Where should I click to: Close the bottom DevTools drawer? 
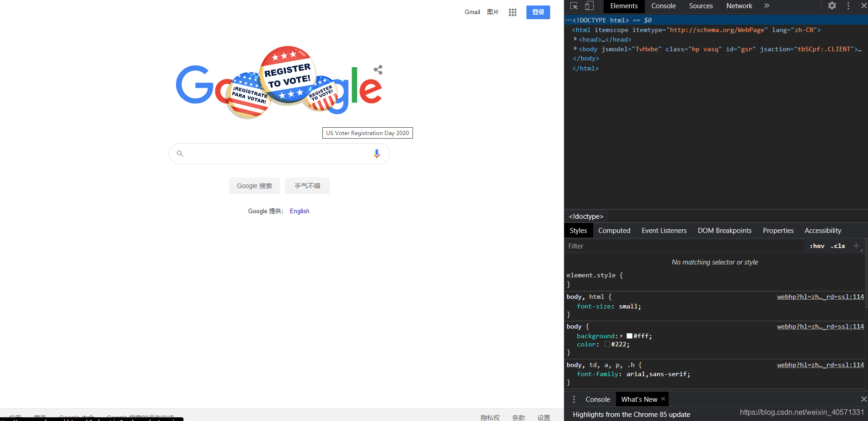(x=863, y=399)
